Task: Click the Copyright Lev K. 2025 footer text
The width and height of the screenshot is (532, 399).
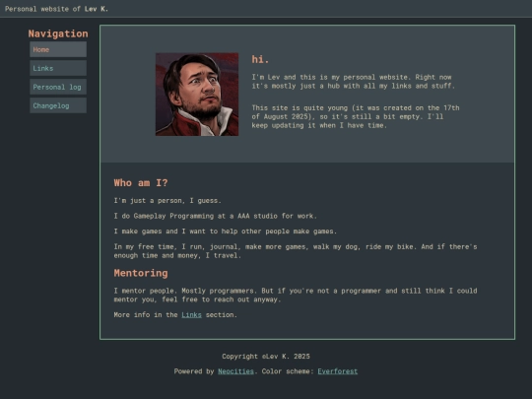Action: click(266, 357)
